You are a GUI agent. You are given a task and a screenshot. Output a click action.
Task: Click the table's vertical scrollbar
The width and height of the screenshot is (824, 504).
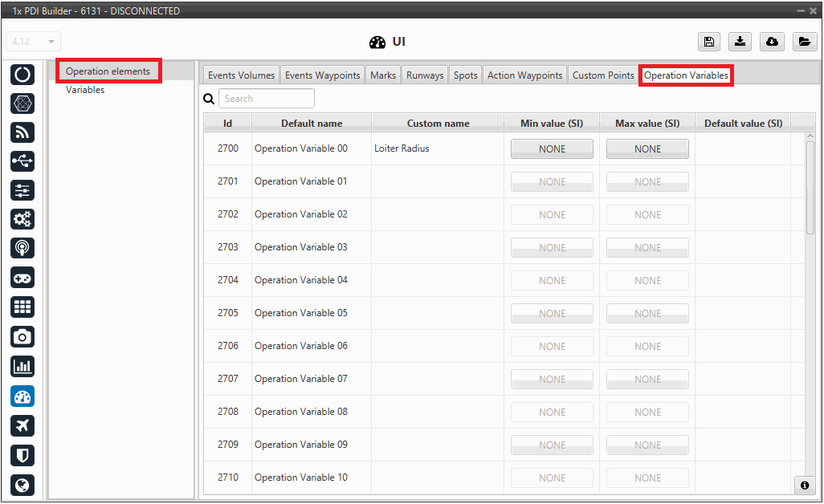[810, 186]
